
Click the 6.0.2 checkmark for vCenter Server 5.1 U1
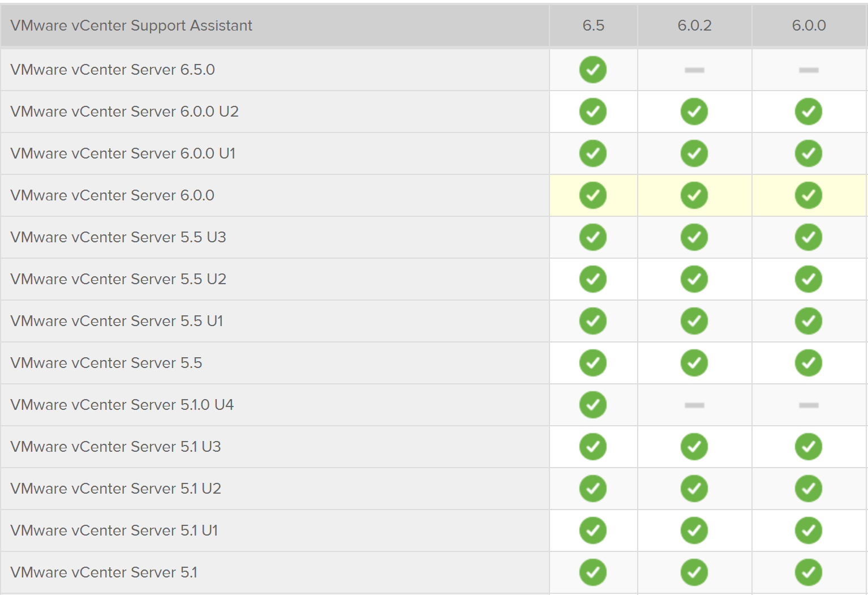tap(694, 530)
